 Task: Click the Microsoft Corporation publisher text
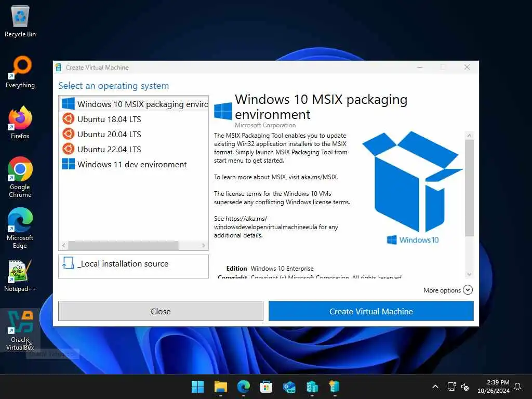click(265, 125)
